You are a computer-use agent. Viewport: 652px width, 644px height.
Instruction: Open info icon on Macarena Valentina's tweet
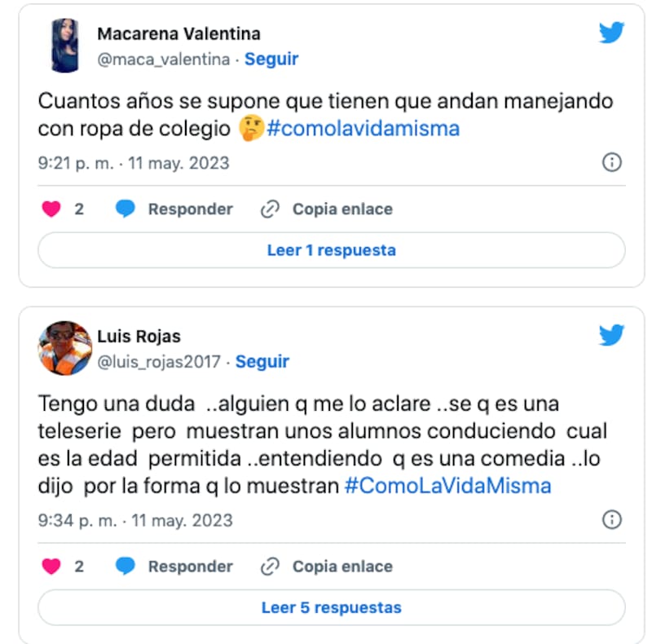pos(611,163)
